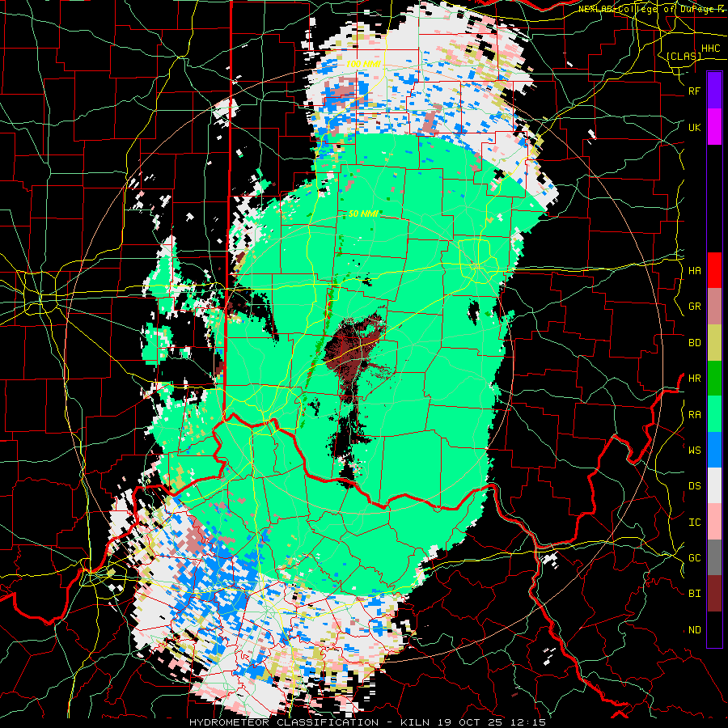Click the magenta UK legend color swatch

click(x=714, y=127)
